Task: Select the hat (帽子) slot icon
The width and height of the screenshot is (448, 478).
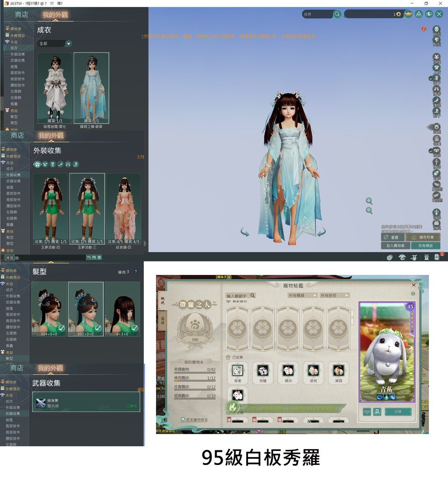Action: coord(437,78)
